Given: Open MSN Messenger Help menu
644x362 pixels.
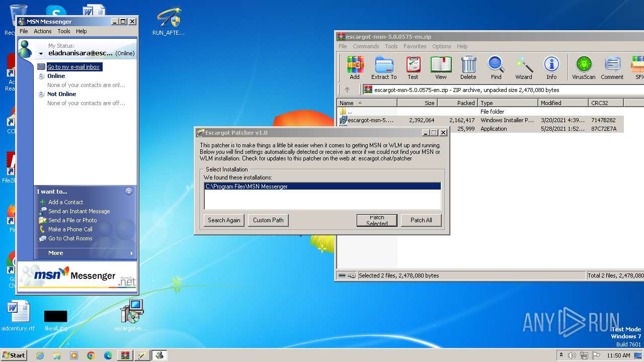Looking at the screenshot, I should [82, 31].
